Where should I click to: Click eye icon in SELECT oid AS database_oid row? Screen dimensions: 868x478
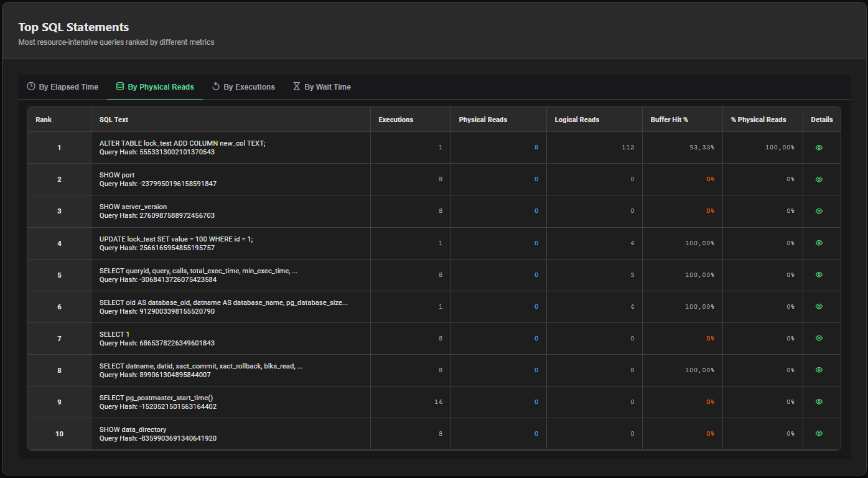tap(819, 306)
